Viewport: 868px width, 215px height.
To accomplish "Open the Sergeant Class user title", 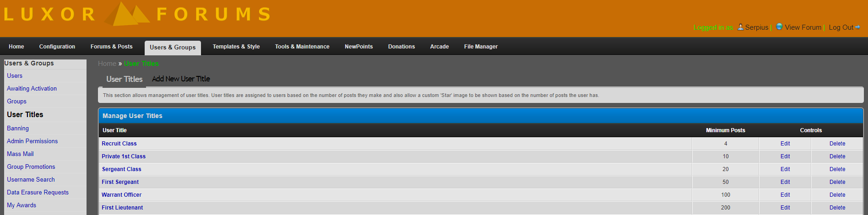I will (122, 169).
